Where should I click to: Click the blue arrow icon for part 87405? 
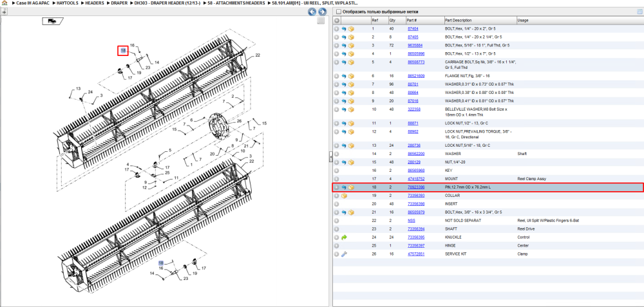click(344, 37)
